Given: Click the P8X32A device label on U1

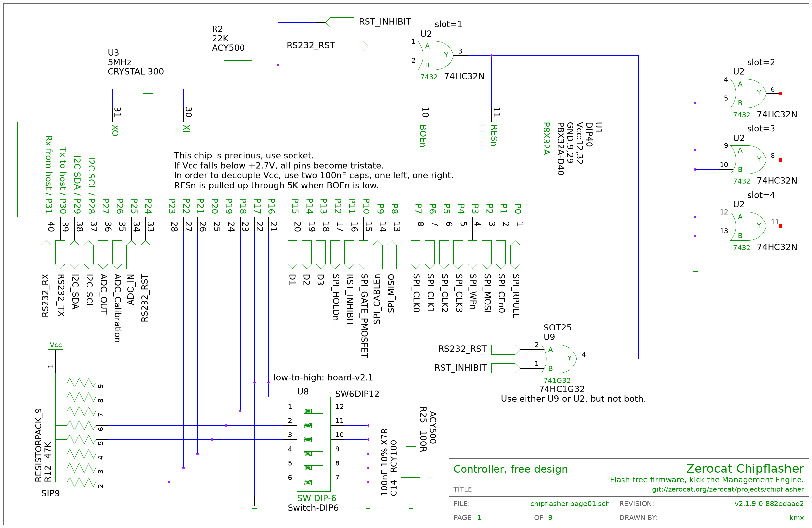Looking at the screenshot, I should (x=546, y=139).
